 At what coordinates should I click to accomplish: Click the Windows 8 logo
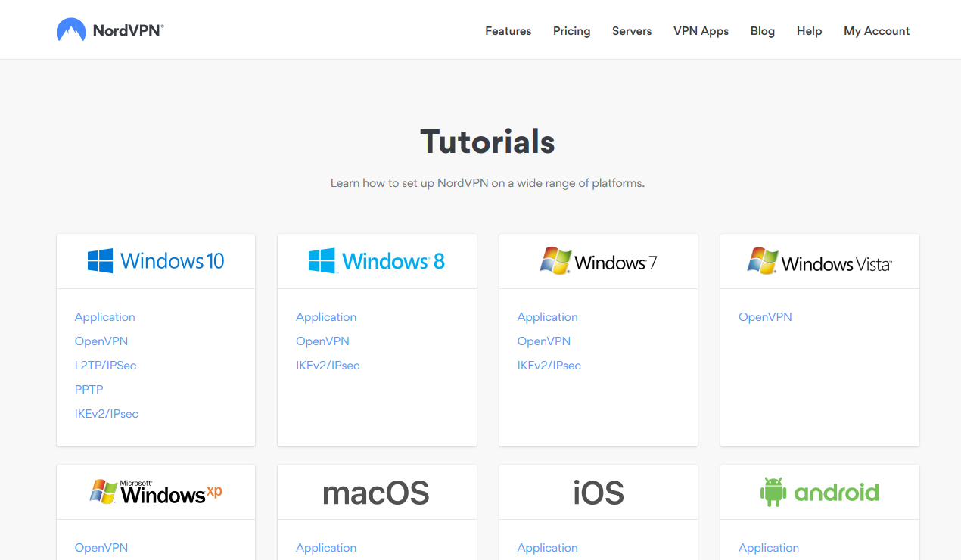click(377, 261)
